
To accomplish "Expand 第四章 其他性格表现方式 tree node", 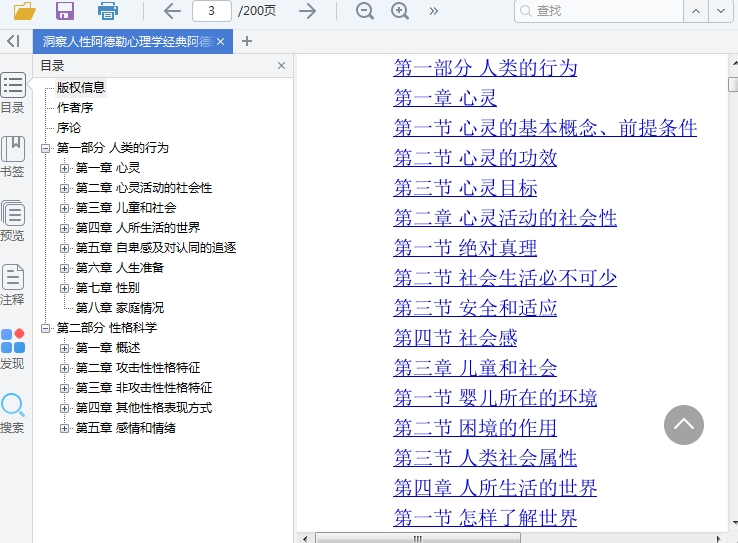I will [x=64, y=408].
